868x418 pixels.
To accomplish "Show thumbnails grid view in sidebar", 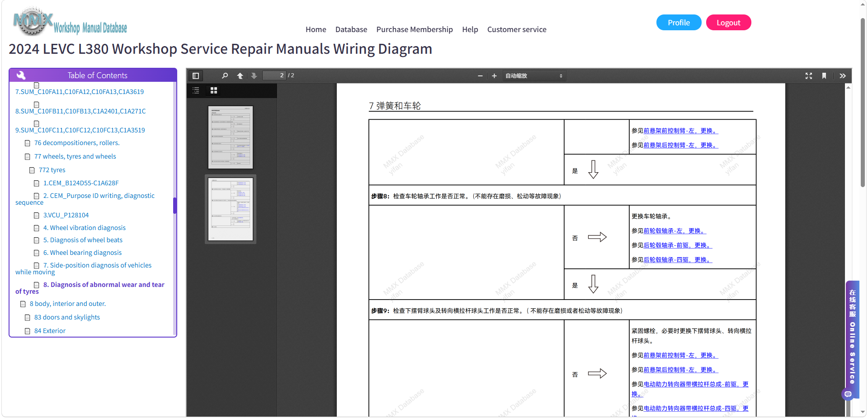I will tap(214, 90).
